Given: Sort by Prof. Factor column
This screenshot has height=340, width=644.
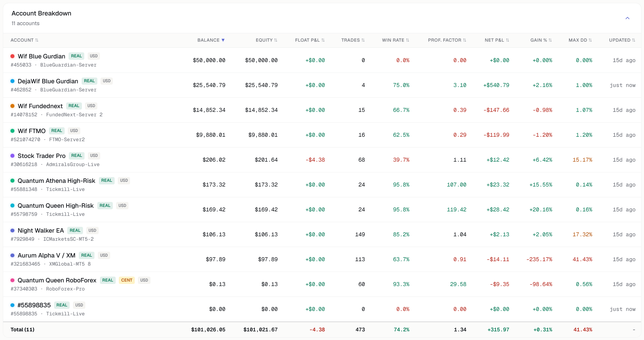Looking at the screenshot, I should point(447,40).
